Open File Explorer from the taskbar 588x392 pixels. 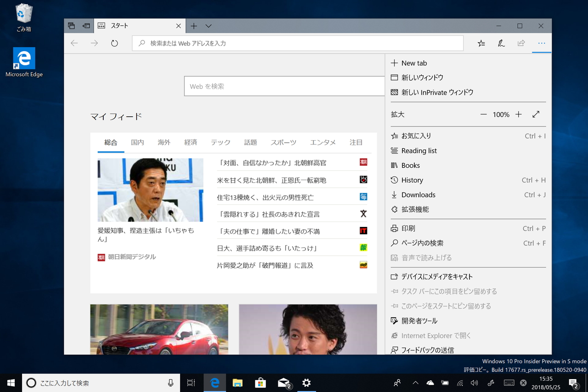[237, 383]
